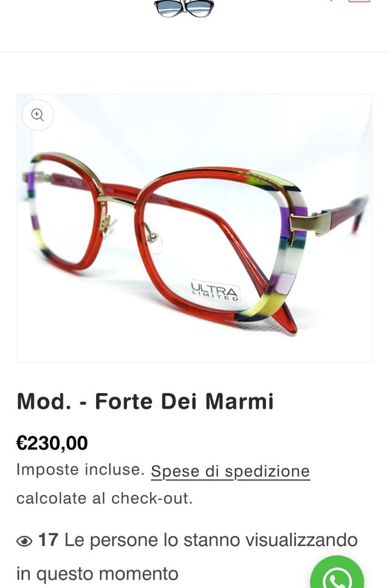Click the gold hinge on the frame
Screen dimensions: 389x588
coord(310,224)
